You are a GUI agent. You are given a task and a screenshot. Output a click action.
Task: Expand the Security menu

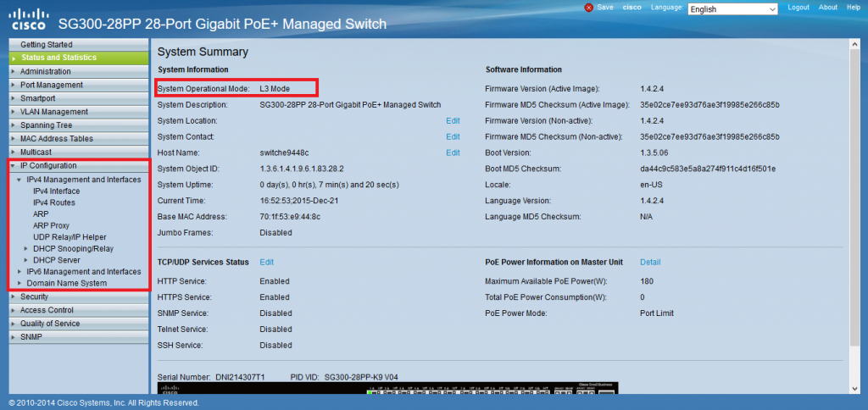[x=79, y=296]
